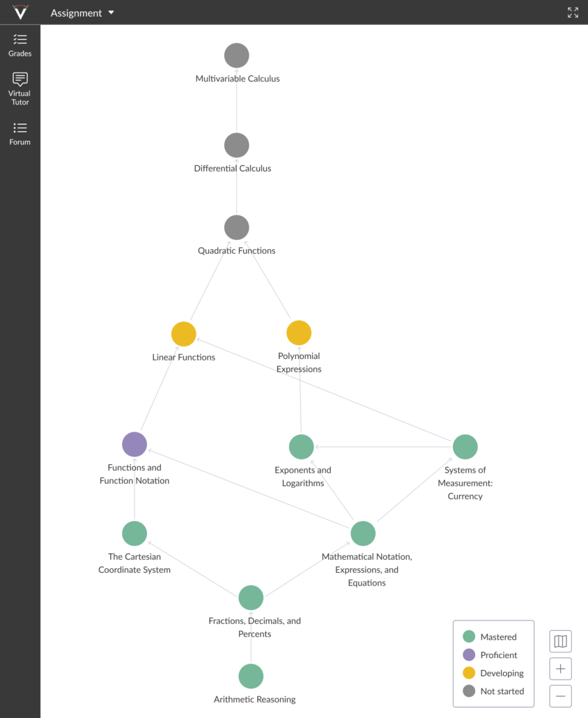Select the Differential Calculus node
Image resolution: width=588 pixels, height=718 pixels.
point(237,145)
